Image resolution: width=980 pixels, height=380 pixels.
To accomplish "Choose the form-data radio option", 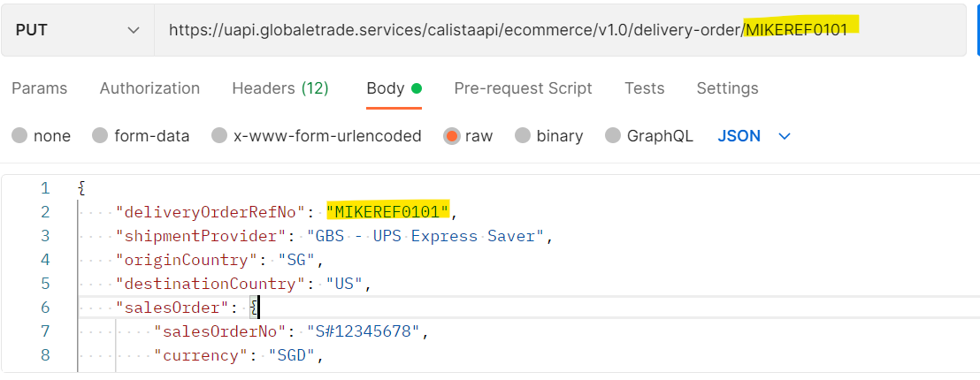I will click(x=100, y=136).
